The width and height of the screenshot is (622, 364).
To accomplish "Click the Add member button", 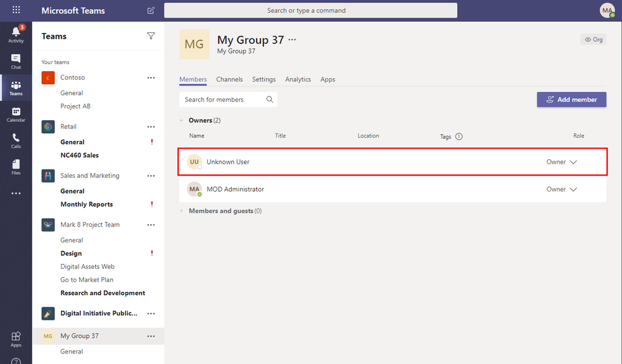I will pyautogui.click(x=572, y=100).
